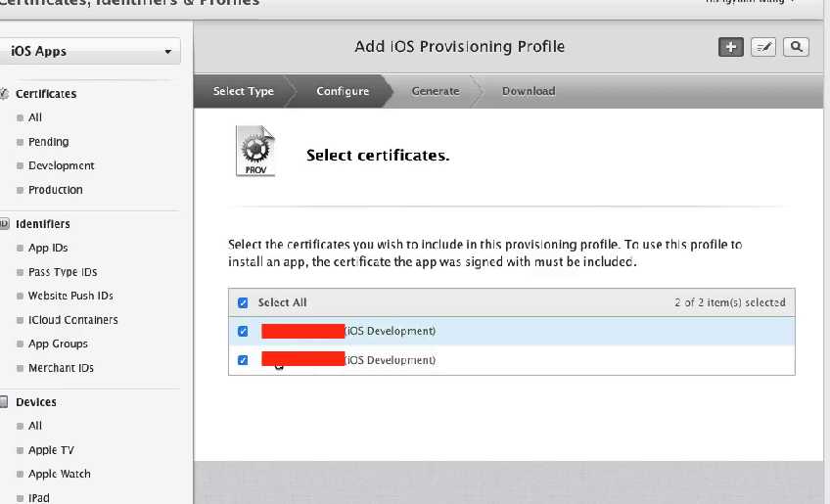Click the Devices section icon
830x504 pixels.
[x=5, y=402]
